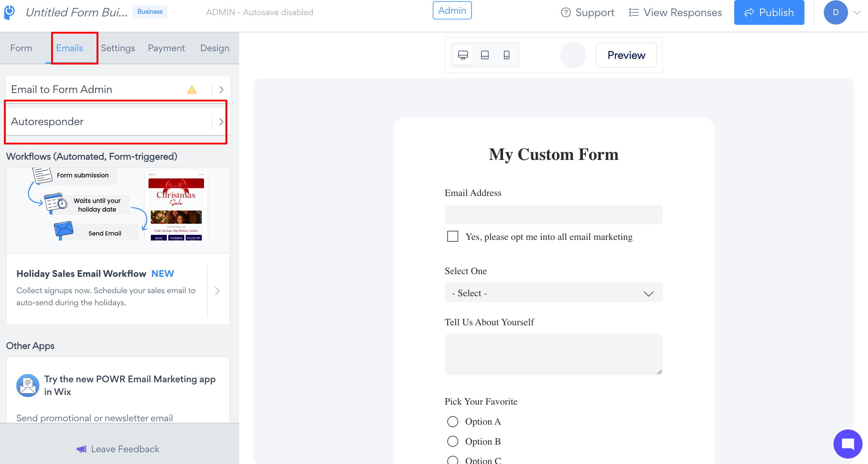
Task: Click the Untitled Form Builder title
Action: click(x=77, y=12)
